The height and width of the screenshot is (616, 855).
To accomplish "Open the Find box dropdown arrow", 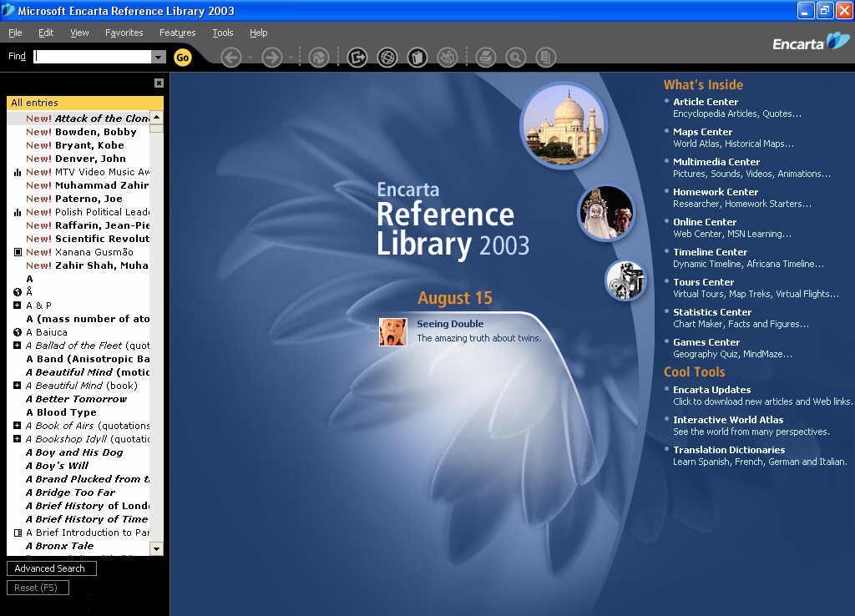I will click(159, 57).
